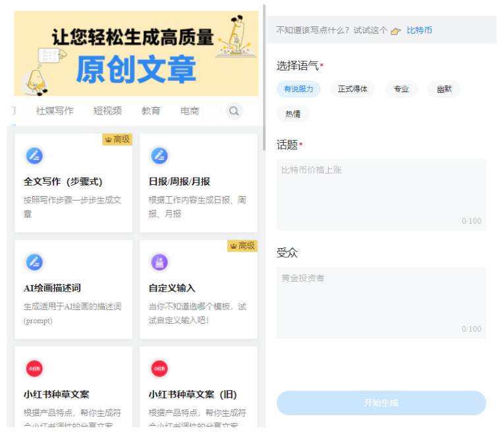Click description 生成适用于AI绘画的描述词
This screenshot has height=439, width=504.
(x=72, y=313)
